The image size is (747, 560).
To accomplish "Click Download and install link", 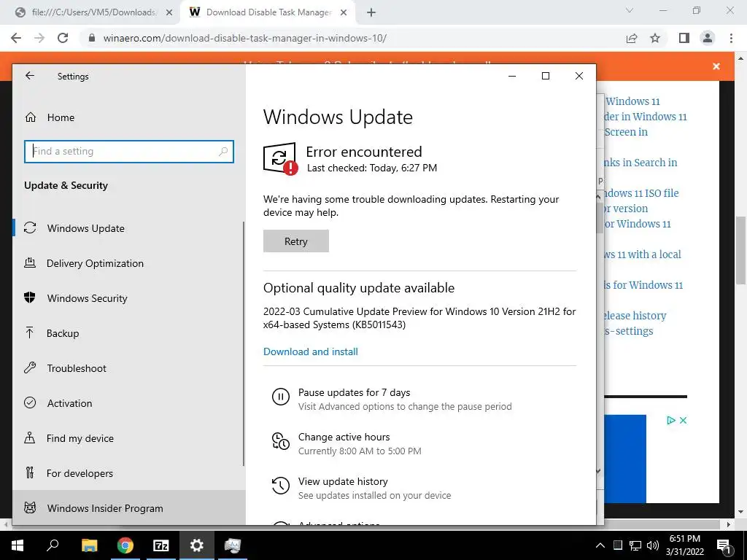I will tap(311, 351).
